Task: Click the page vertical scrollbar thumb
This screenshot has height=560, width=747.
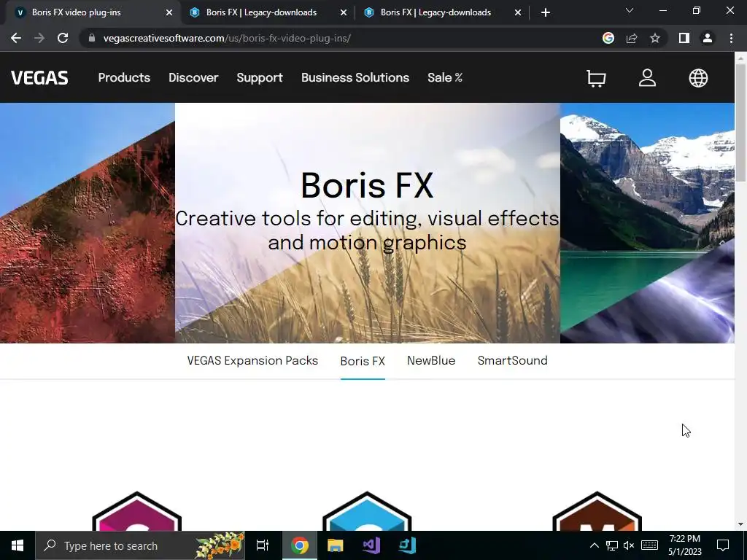Action: (x=740, y=122)
